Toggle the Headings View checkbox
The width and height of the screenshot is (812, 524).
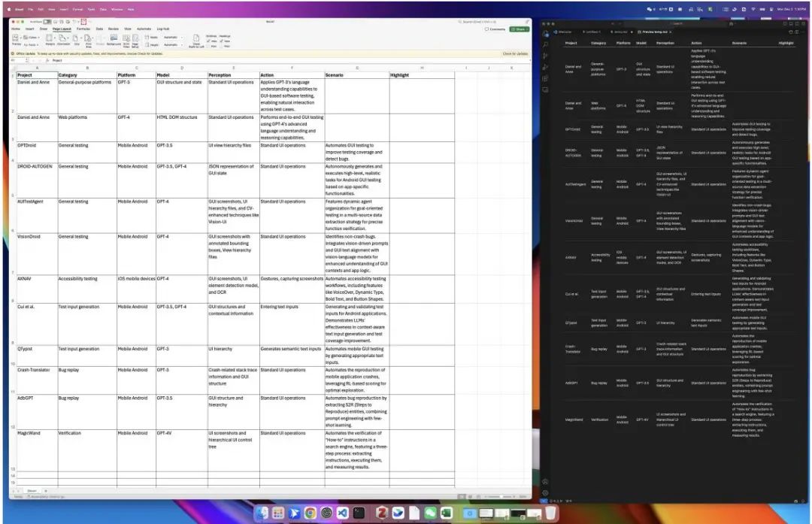pyautogui.click(x=222, y=41)
